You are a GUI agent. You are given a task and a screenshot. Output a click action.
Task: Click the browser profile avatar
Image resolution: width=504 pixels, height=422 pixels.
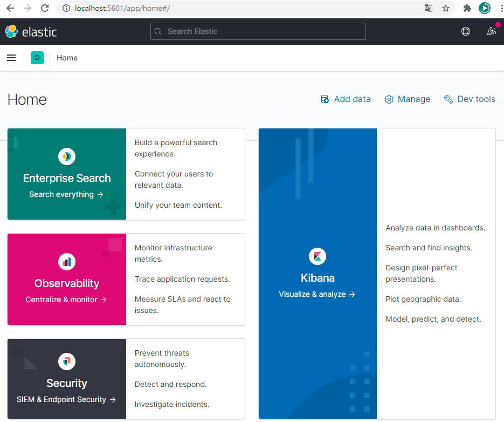(x=485, y=8)
